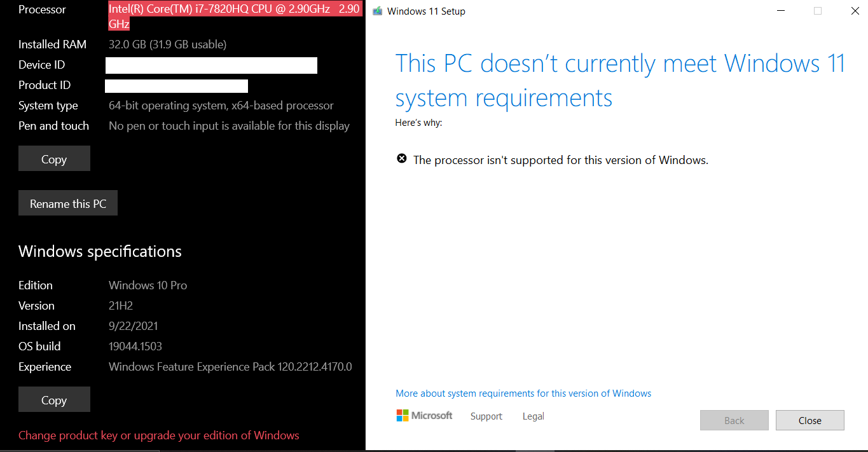This screenshot has width=868, height=452.
Task: Click the Product ID label
Action: [45, 85]
